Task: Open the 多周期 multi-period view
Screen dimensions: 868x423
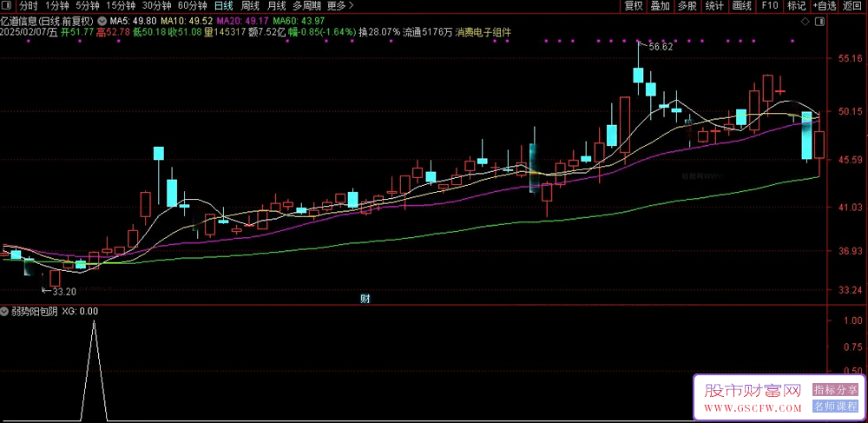Action: [306, 6]
